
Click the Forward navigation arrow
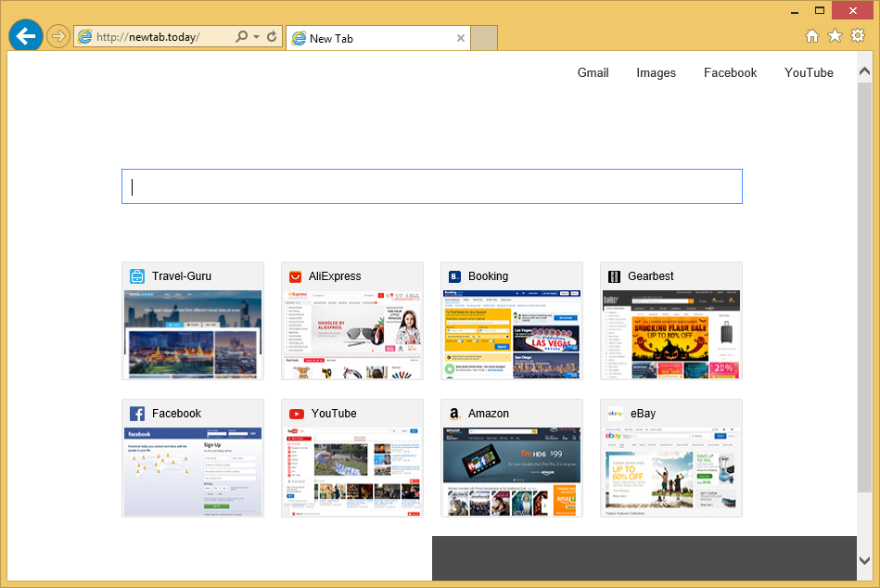pyautogui.click(x=58, y=36)
